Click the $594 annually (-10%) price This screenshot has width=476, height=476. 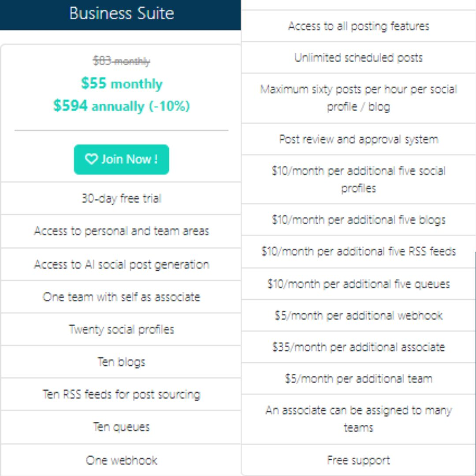(x=122, y=106)
